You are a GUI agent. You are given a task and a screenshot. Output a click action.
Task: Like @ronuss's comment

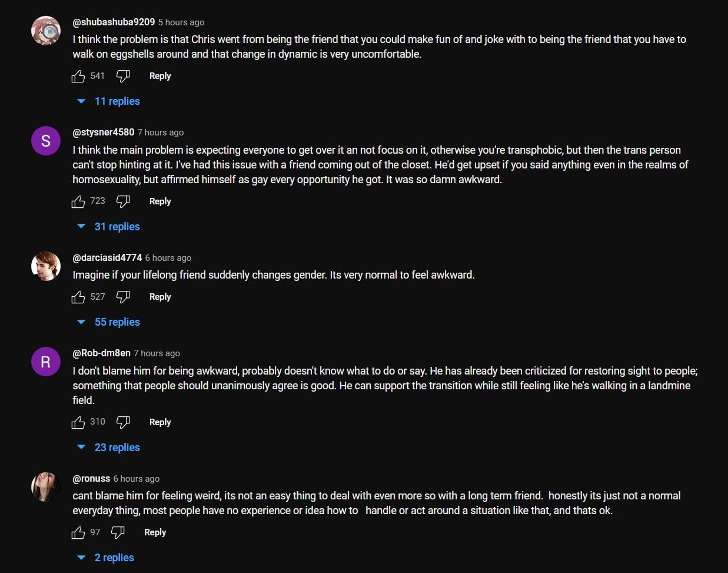[78, 532]
